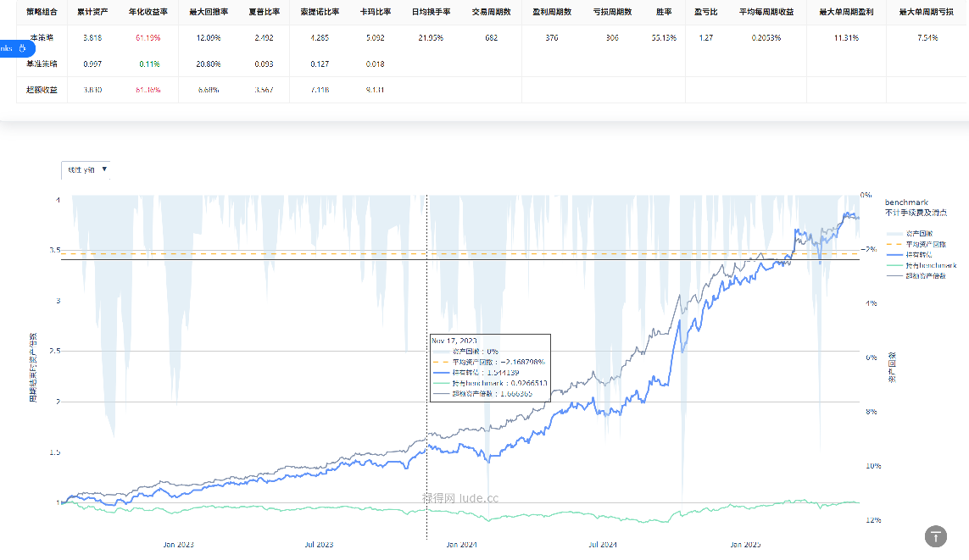Open the 线性 y轴 axis scale dropdown

(86, 169)
